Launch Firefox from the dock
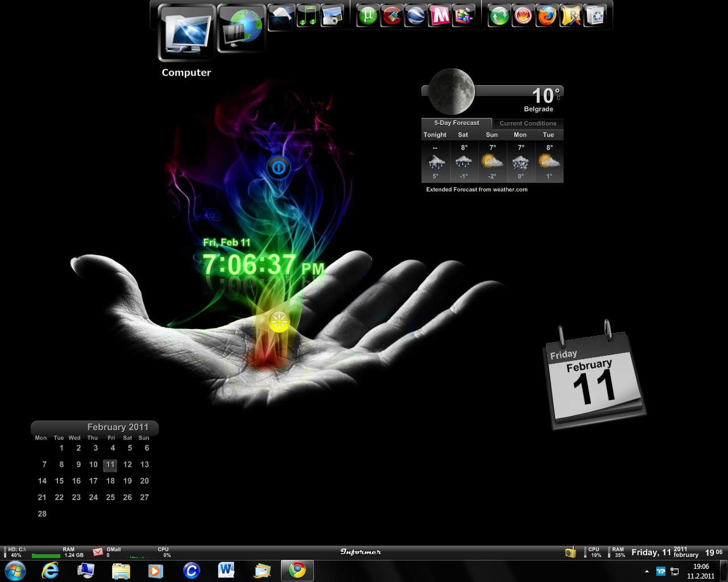Image resolution: width=728 pixels, height=582 pixels. 547,16
